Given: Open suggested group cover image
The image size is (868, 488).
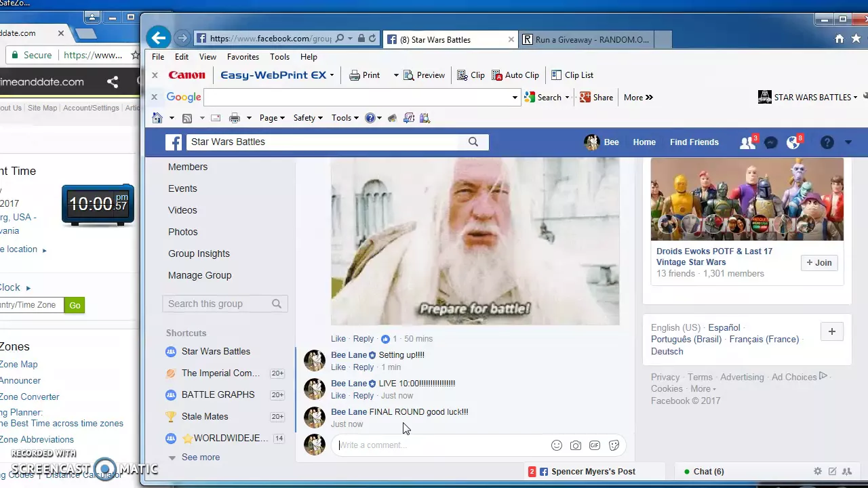Looking at the screenshot, I should click(747, 199).
